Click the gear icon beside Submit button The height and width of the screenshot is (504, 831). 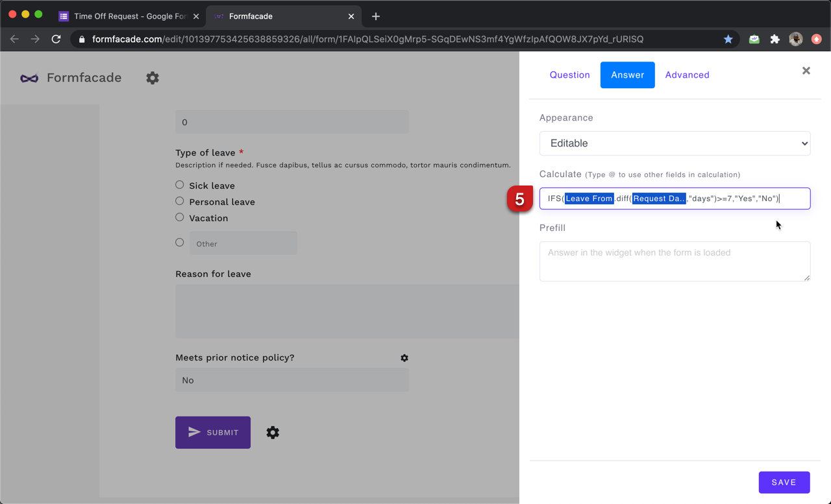273,433
